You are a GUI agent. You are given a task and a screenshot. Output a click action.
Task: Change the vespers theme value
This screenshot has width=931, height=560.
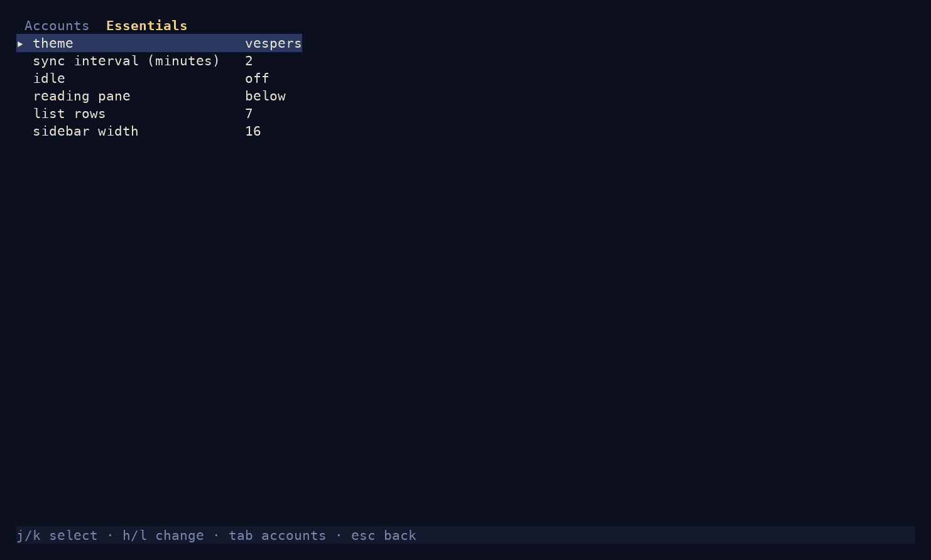273,43
